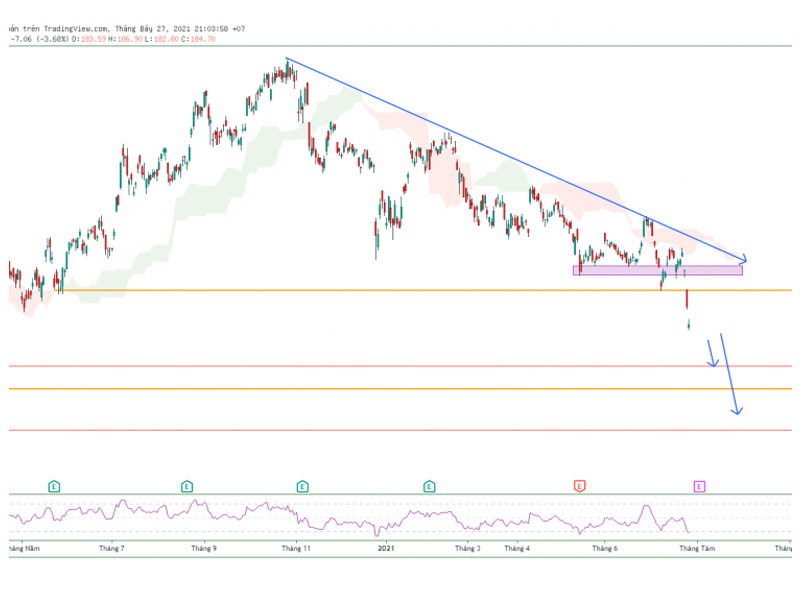This screenshot has width=800, height=600.
Task: Click the Tháng 3 time axis label
Action: pyautogui.click(x=467, y=548)
